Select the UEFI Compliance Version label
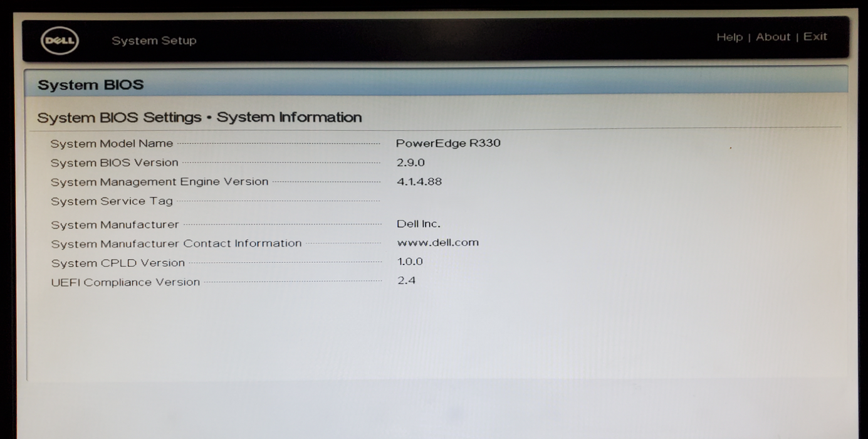 click(x=125, y=282)
